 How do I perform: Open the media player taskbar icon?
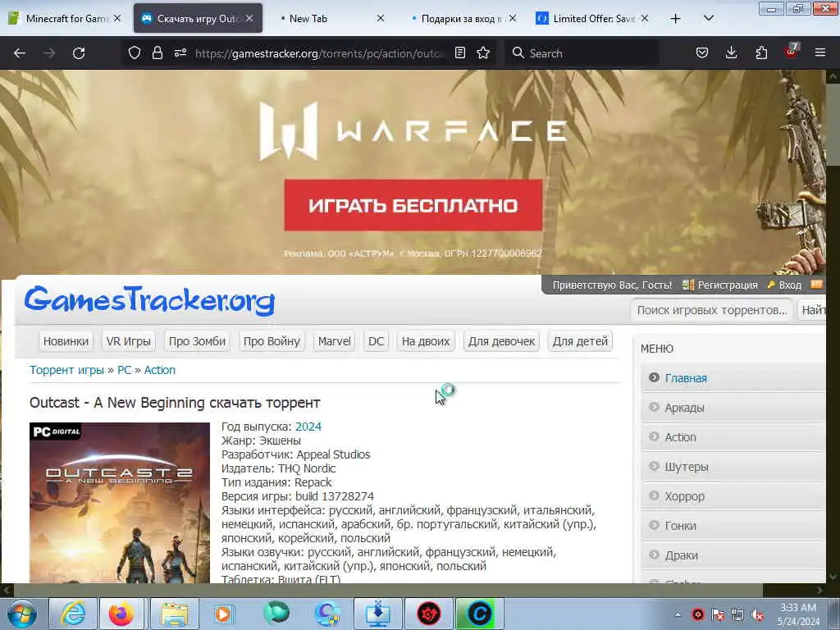coord(224,614)
